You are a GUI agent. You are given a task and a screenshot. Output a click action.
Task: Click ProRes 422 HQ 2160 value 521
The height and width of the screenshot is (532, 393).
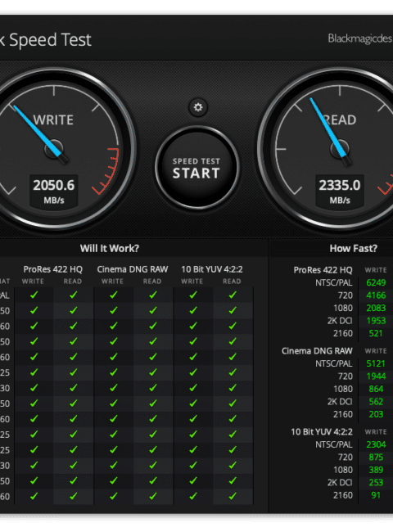(x=376, y=333)
